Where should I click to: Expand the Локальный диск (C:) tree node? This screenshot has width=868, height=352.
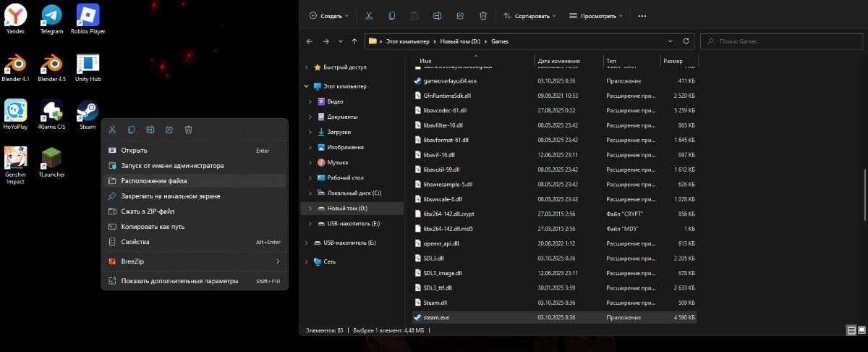point(310,193)
